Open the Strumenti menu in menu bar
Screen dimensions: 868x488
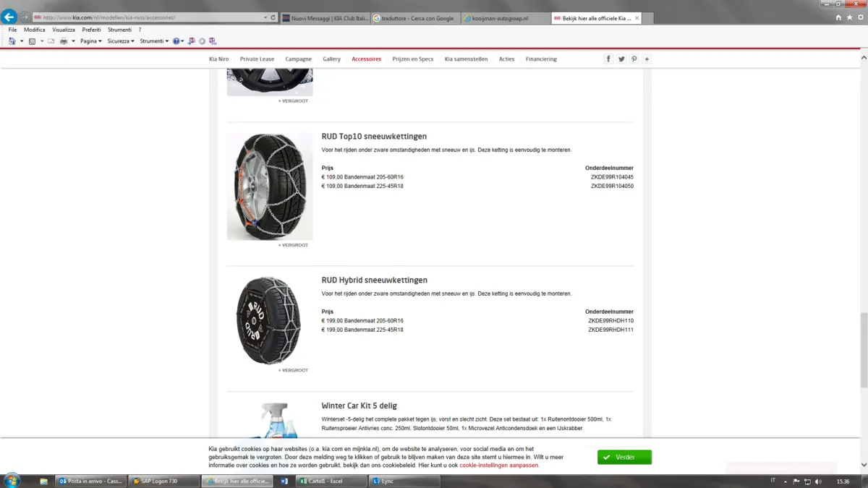(119, 30)
